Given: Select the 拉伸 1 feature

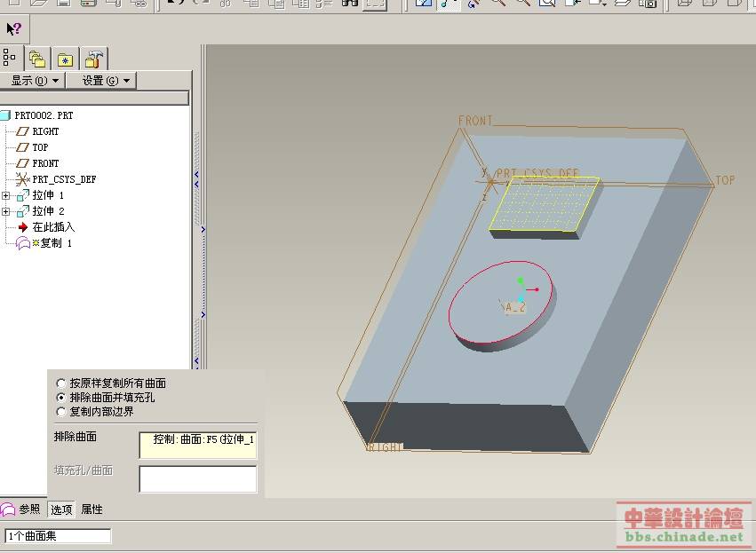Looking at the screenshot, I should 48,195.
